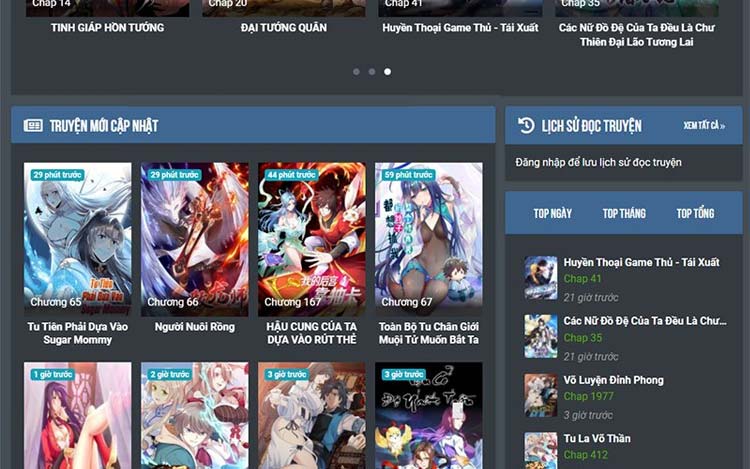
Task: Open Người Nuôi Rồng title link
Action: coord(194,327)
